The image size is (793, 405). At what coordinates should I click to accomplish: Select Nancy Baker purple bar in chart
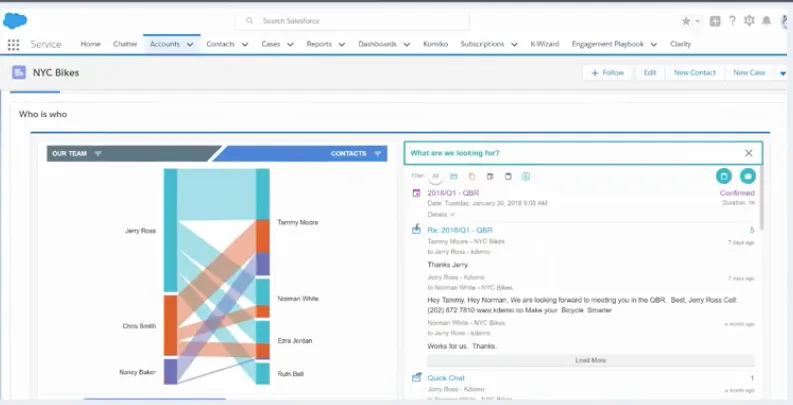pos(170,372)
